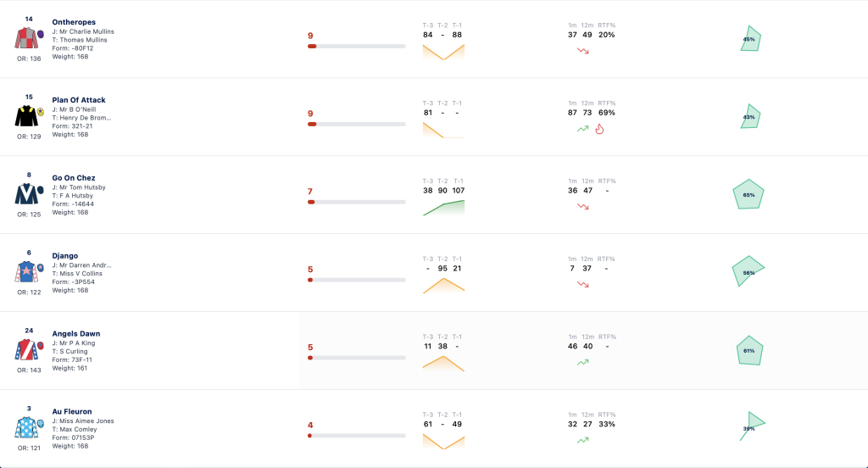
Task: Click Au Fleuron 39% radar chart
Action: 753,426
